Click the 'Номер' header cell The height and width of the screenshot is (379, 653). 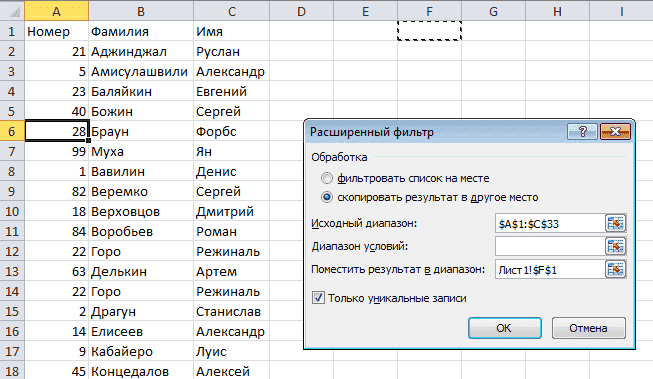point(57,31)
